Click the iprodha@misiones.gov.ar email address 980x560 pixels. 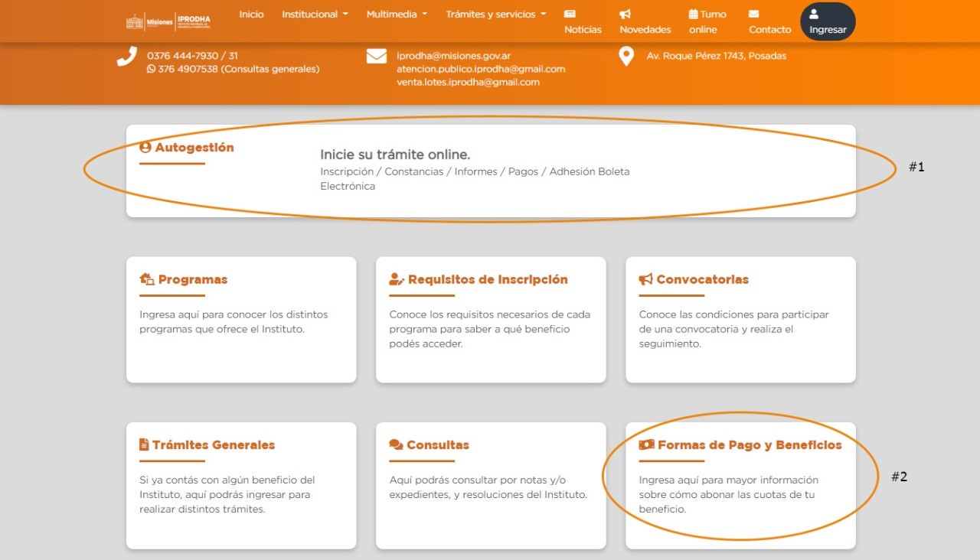tap(453, 56)
